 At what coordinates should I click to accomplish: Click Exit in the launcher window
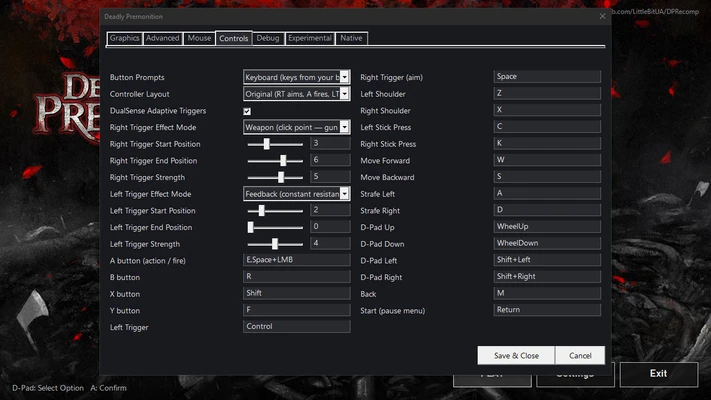[658, 374]
